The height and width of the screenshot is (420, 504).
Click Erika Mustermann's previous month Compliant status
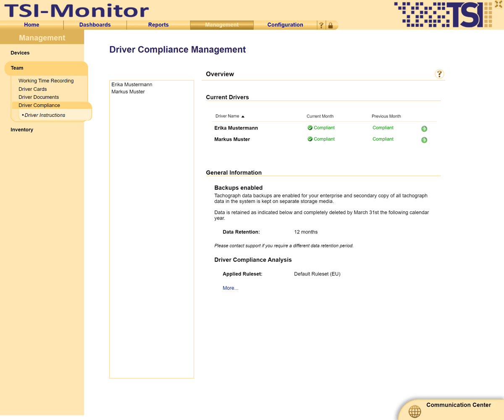click(383, 128)
